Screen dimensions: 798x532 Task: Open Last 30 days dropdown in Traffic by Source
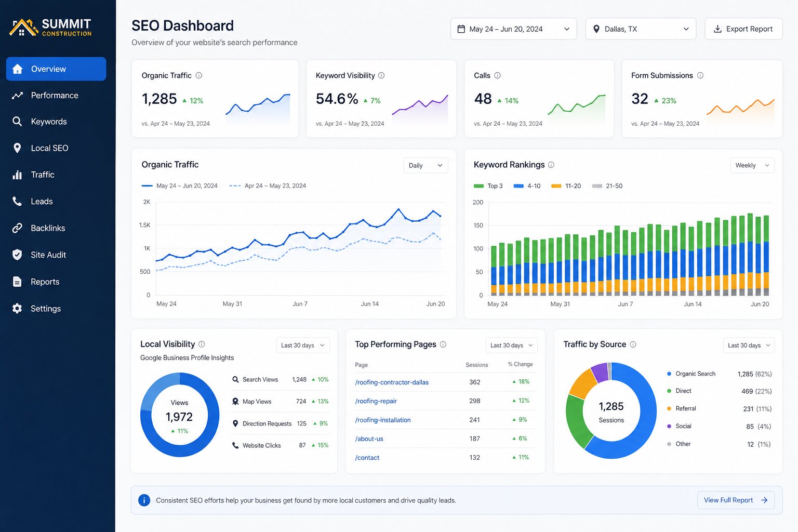[x=749, y=345]
